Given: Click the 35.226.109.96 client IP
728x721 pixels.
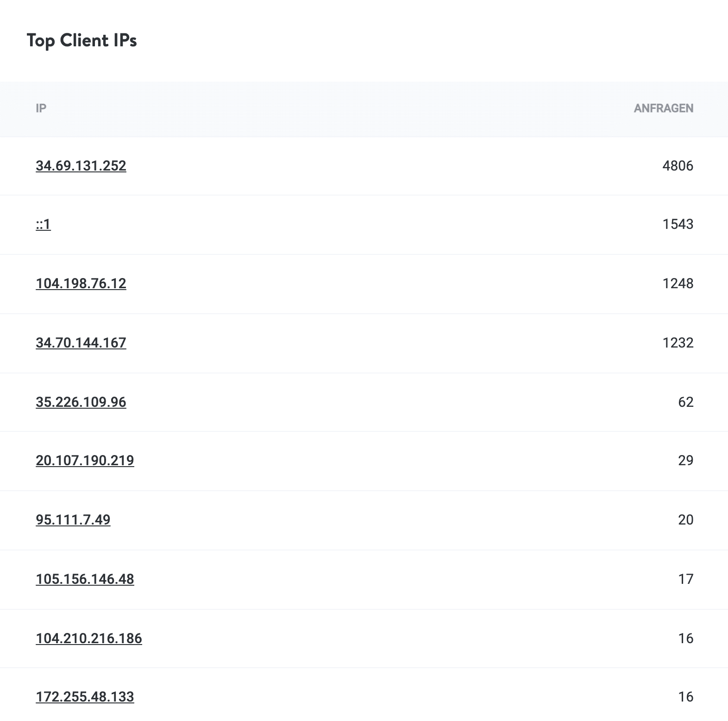Looking at the screenshot, I should click(82, 402).
